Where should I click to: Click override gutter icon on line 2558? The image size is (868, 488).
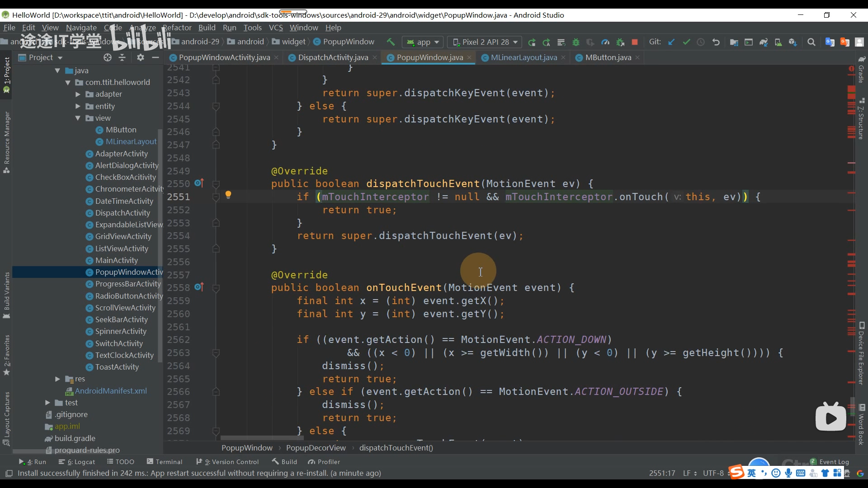pyautogui.click(x=199, y=287)
